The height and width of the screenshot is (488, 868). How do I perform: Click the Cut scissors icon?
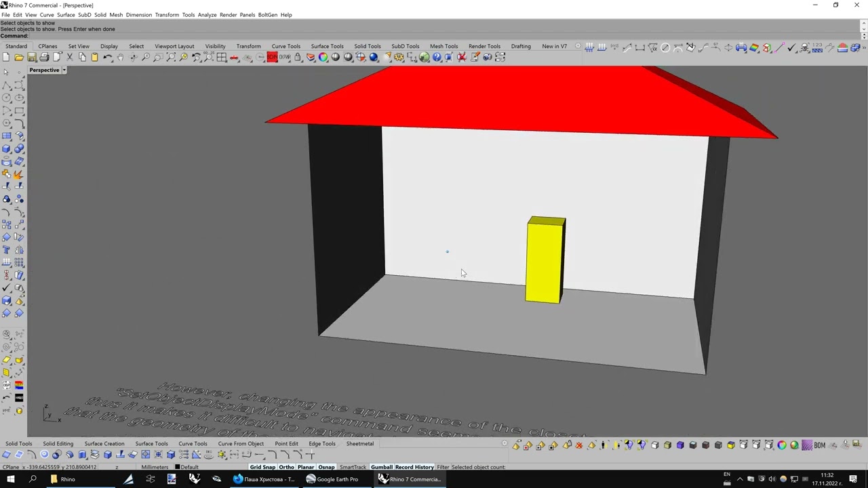point(69,58)
